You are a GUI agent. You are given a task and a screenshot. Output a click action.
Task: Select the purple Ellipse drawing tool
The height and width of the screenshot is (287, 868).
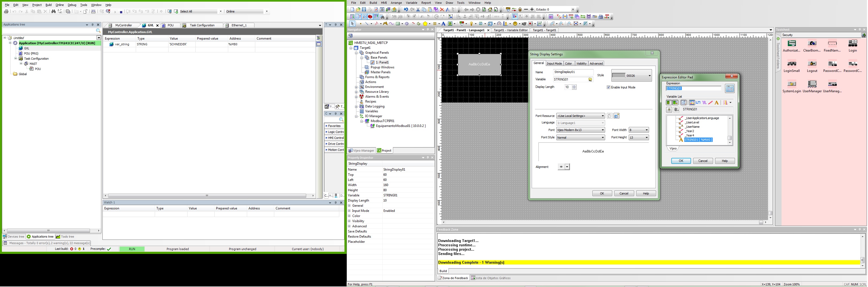[407, 24]
